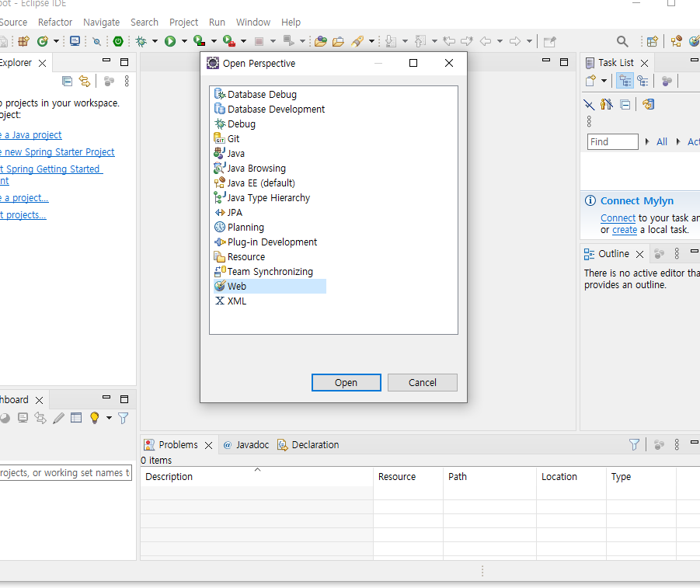Click create a Java project link
The height and width of the screenshot is (588, 700).
(x=31, y=135)
